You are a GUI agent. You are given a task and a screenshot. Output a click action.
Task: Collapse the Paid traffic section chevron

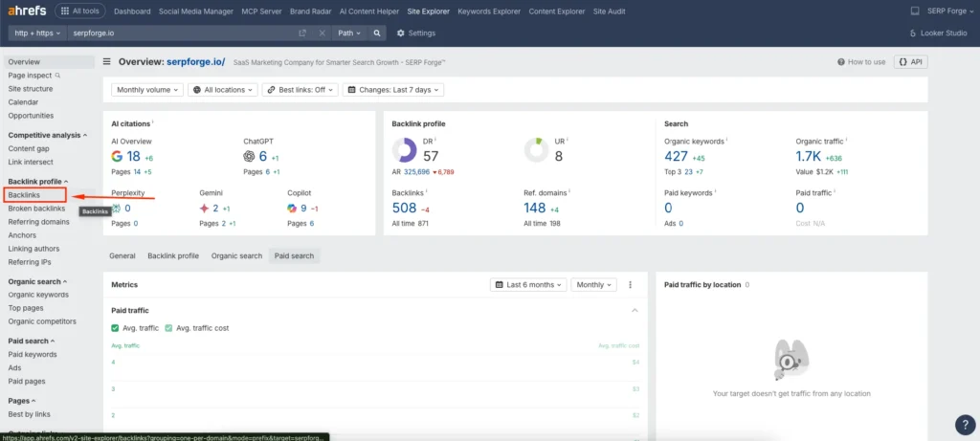coord(634,311)
